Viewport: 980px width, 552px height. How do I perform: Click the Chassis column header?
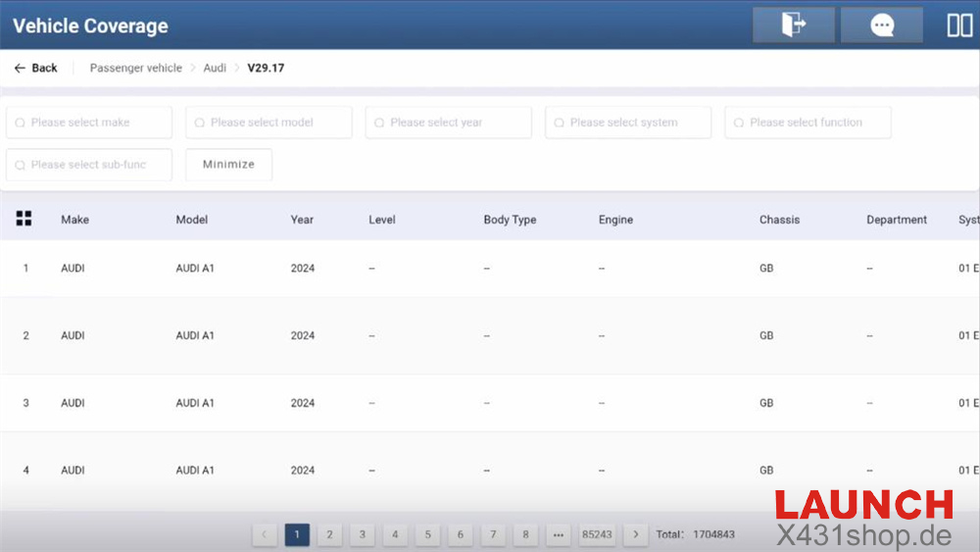(x=779, y=220)
